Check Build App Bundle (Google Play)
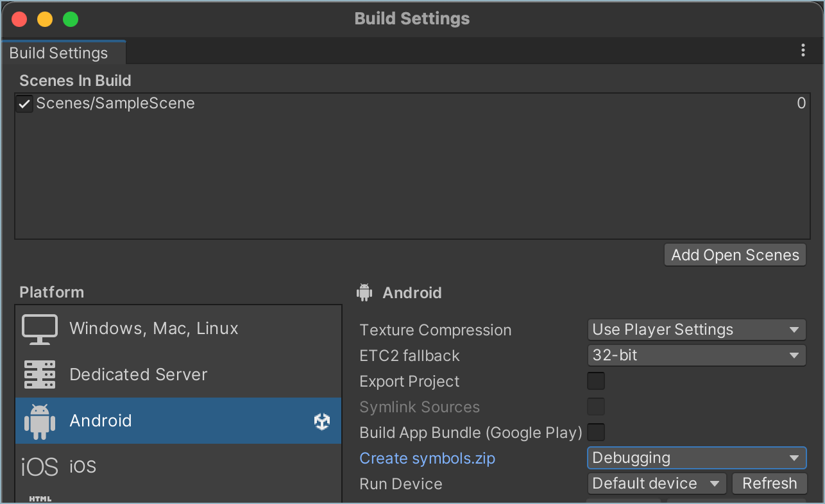 [596, 432]
